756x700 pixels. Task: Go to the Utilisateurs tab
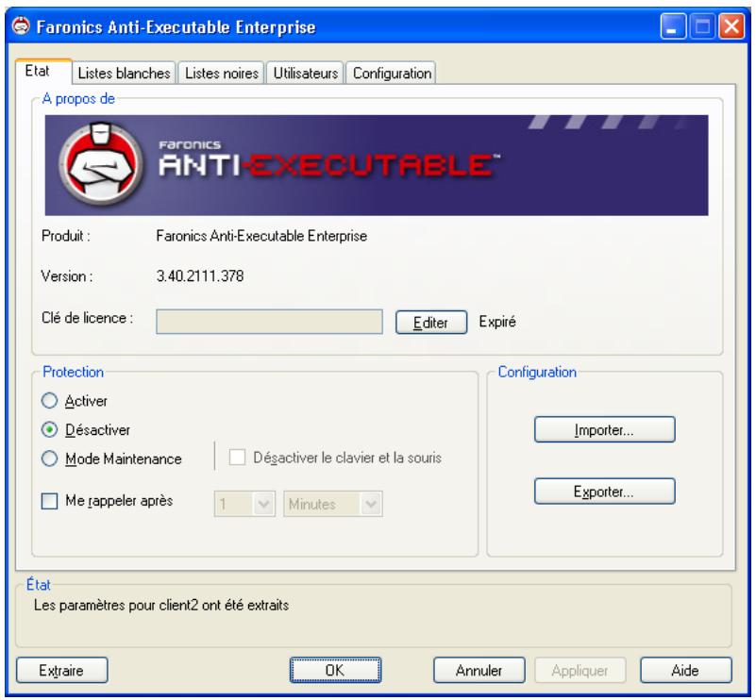[x=305, y=74]
